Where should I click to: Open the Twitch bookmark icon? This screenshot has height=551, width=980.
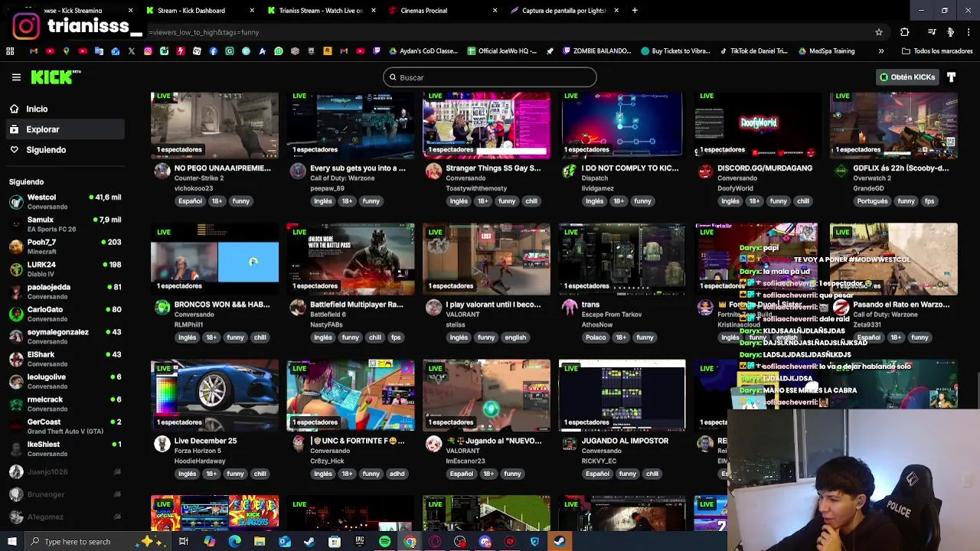[x=376, y=51]
